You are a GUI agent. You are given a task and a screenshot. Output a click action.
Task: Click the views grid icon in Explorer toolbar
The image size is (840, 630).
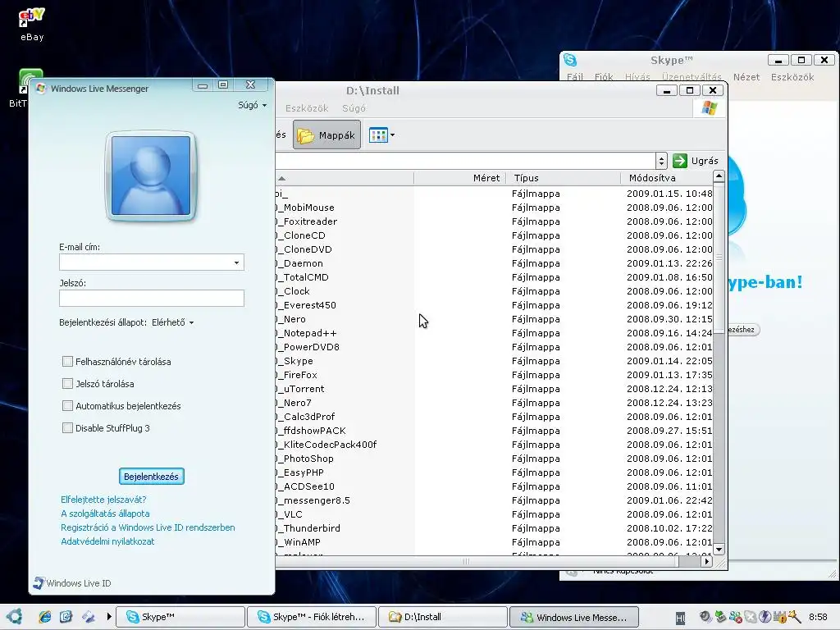point(378,135)
